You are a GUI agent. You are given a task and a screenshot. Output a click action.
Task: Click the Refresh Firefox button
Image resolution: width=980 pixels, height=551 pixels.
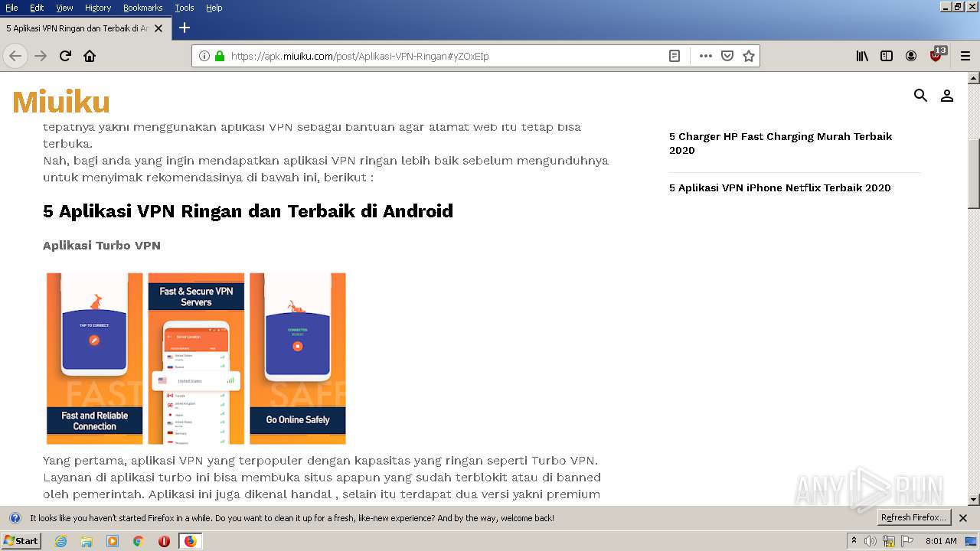913,517
